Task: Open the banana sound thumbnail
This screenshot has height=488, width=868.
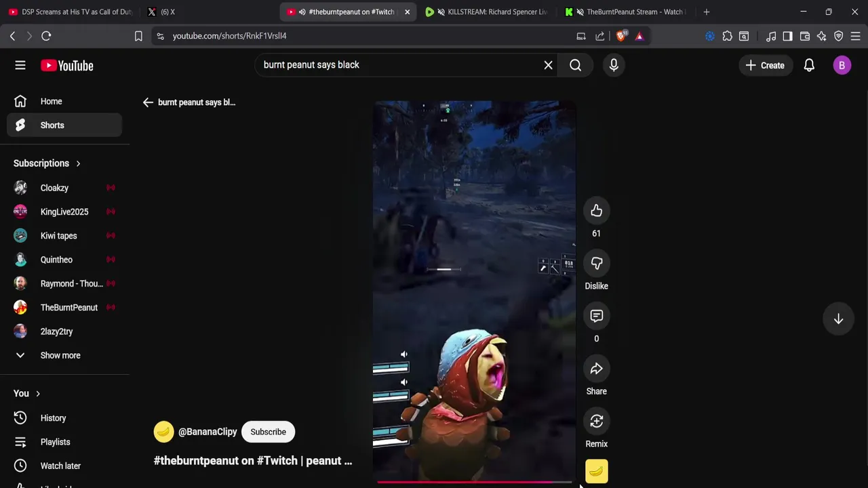Action: click(597, 472)
